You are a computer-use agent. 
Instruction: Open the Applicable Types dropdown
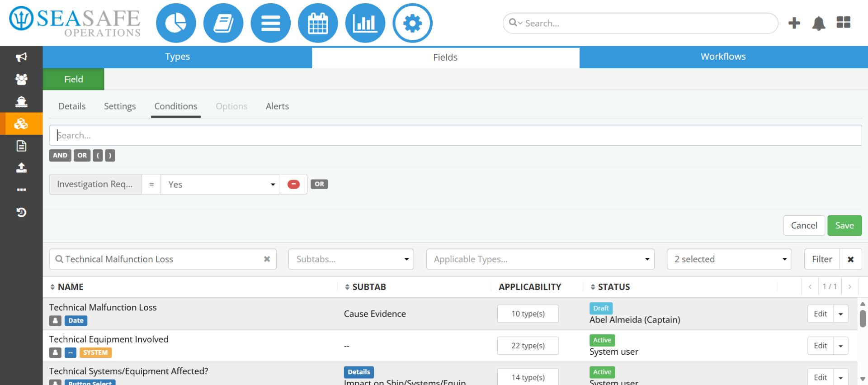[540, 259]
